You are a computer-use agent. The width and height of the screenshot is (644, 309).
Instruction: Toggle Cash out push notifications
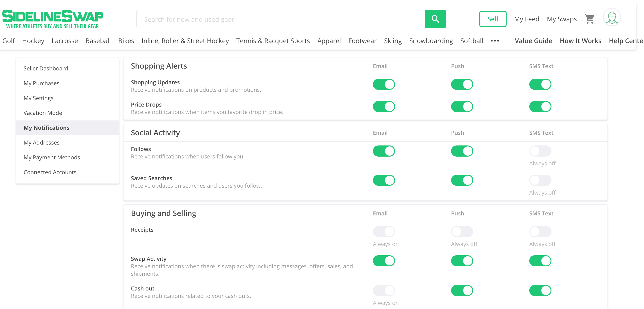(462, 290)
